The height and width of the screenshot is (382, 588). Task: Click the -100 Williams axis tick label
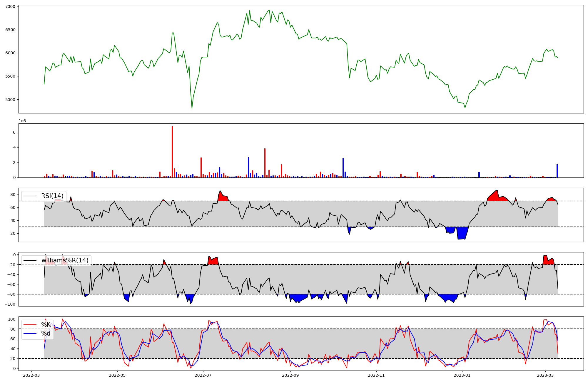(x=10, y=304)
